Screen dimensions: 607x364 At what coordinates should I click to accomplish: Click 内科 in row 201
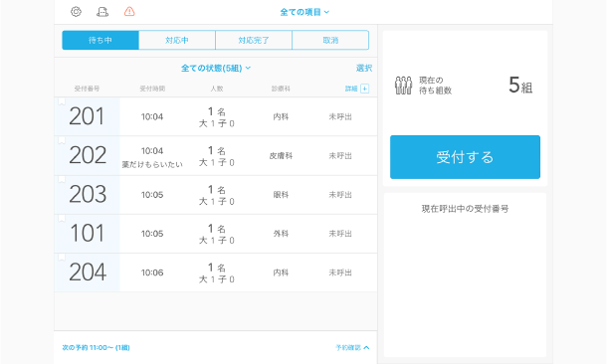point(281,116)
